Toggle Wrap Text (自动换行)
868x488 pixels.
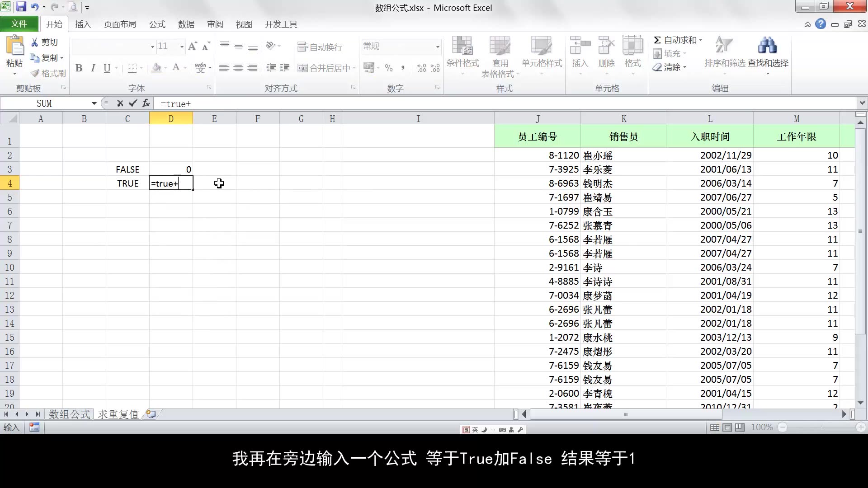321,47
